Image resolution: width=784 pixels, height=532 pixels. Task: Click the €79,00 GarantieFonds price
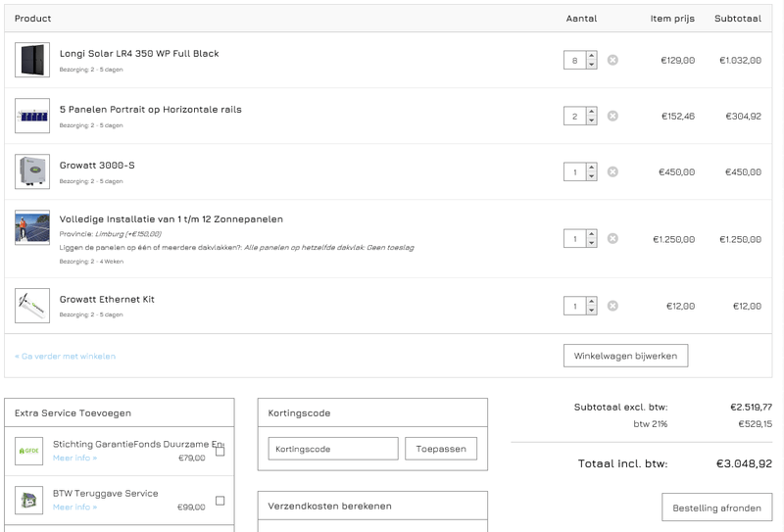click(191, 458)
